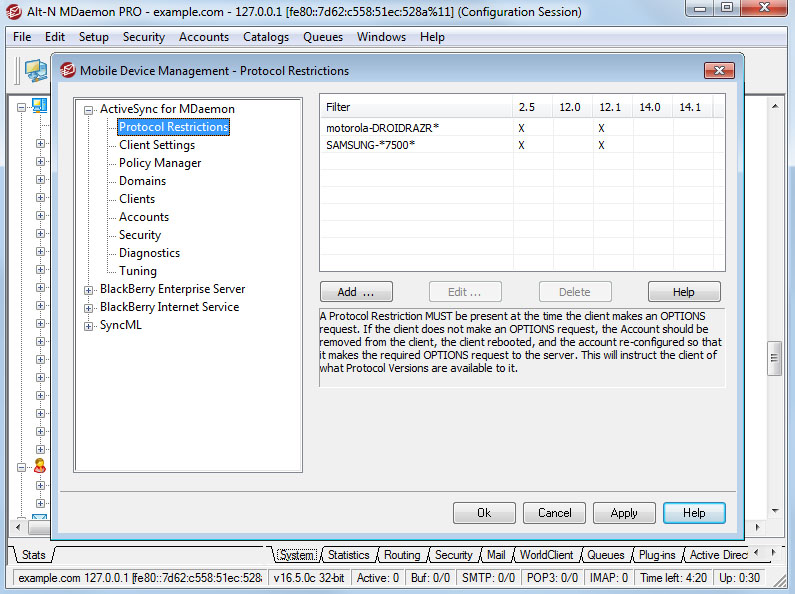Select Protocol Restrictions tree item

point(173,127)
